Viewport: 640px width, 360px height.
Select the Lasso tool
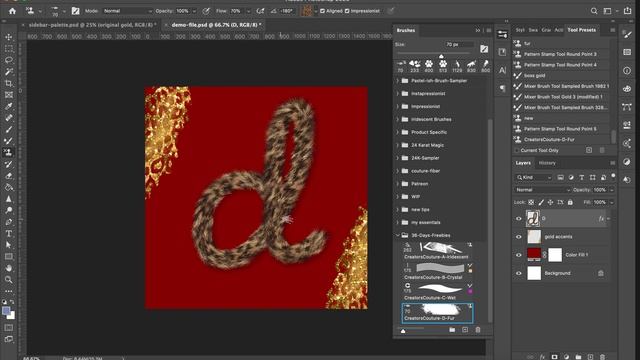tap(9, 60)
